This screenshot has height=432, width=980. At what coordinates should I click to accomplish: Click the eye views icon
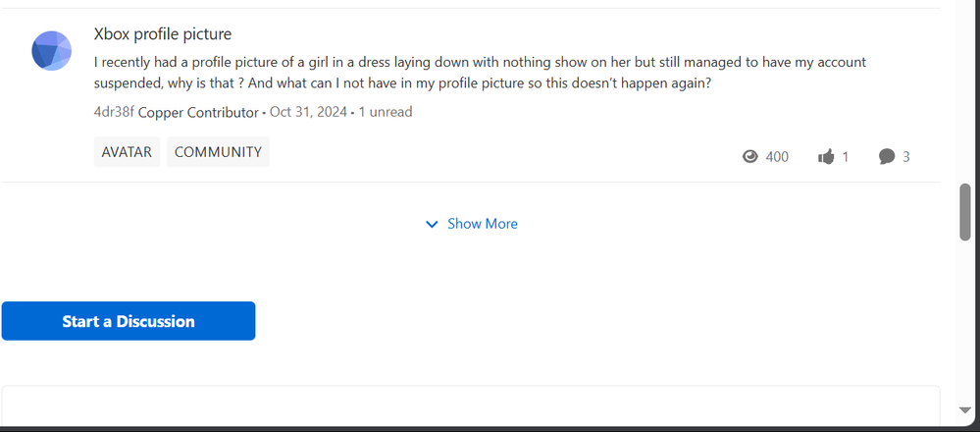[751, 156]
